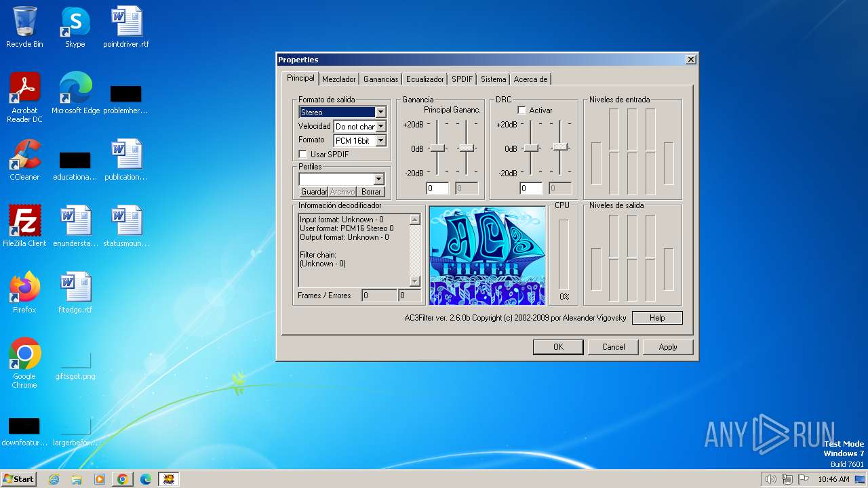Screen dimensions: 868x488
Task: Expand the Velocidad dropdown
Action: pyautogui.click(x=380, y=127)
